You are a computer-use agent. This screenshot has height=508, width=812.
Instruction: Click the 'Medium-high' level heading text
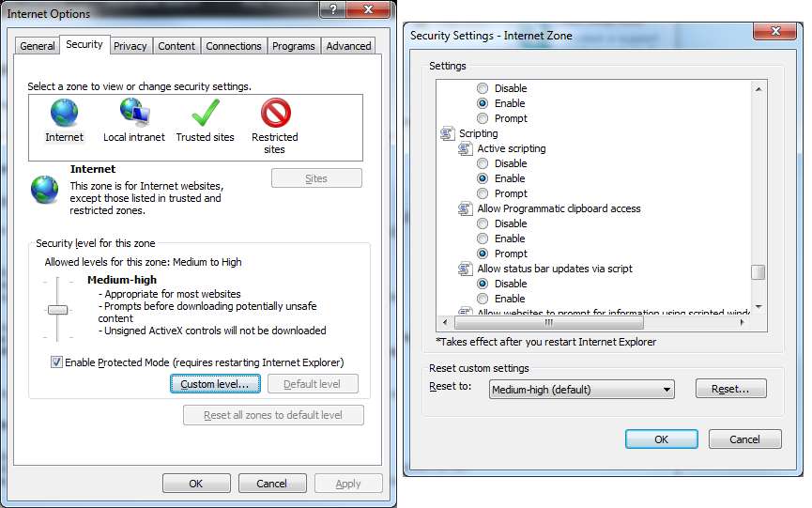[x=122, y=280]
